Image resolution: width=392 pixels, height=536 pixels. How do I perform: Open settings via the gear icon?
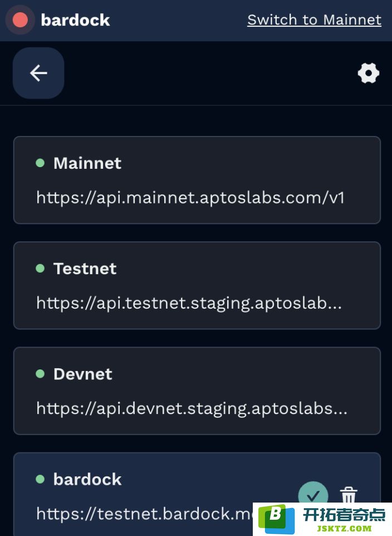tap(369, 73)
